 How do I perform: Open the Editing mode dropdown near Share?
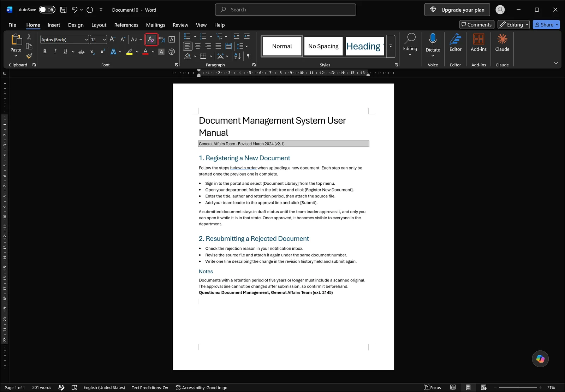pos(513,25)
